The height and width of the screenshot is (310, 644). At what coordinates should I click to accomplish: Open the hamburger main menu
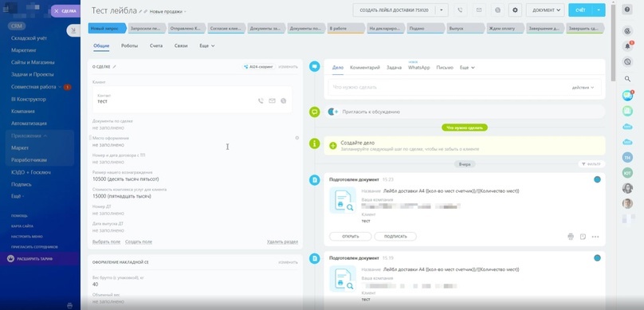coord(6,9)
